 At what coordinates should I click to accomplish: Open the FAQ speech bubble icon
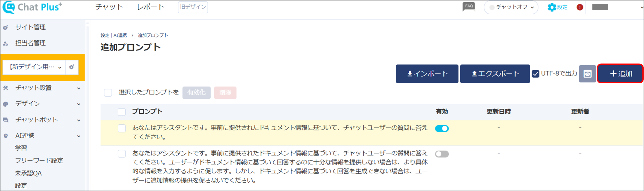tap(469, 7)
